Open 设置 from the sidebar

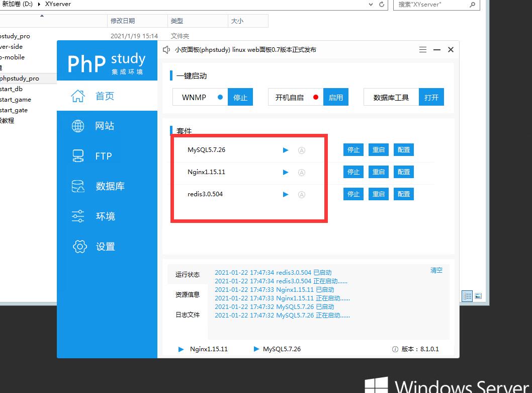105,247
